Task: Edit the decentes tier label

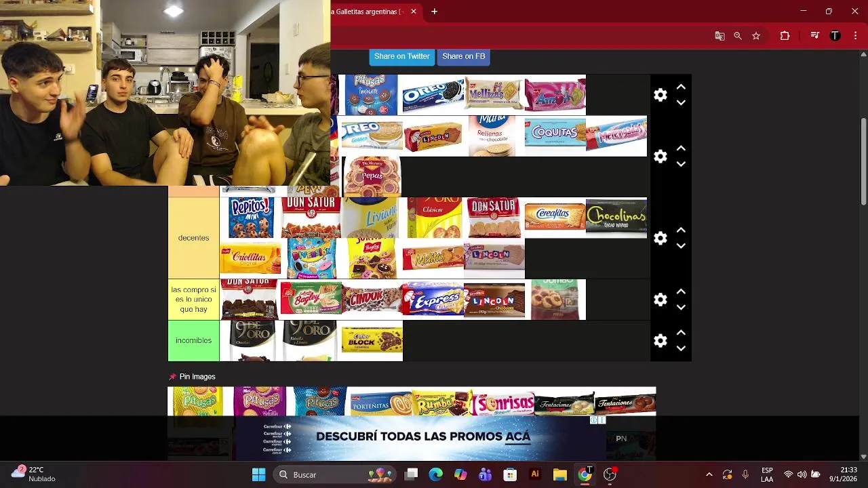Action: [193, 238]
